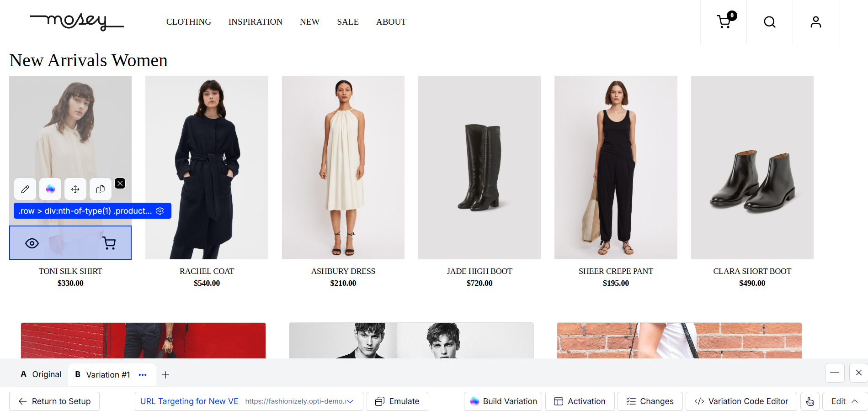Open the user account icon
Image resolution: width=868 pixels, height=415 pixels.
point(816,22)
